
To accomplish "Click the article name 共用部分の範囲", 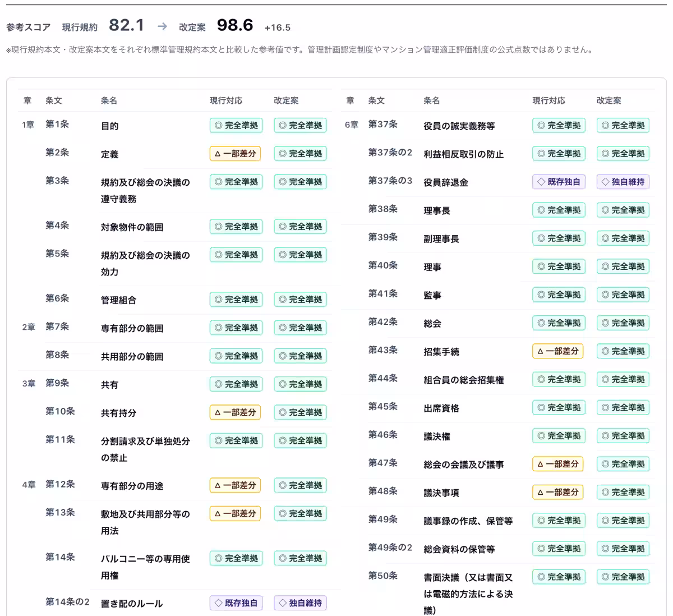I will click(x=132, y=356).
